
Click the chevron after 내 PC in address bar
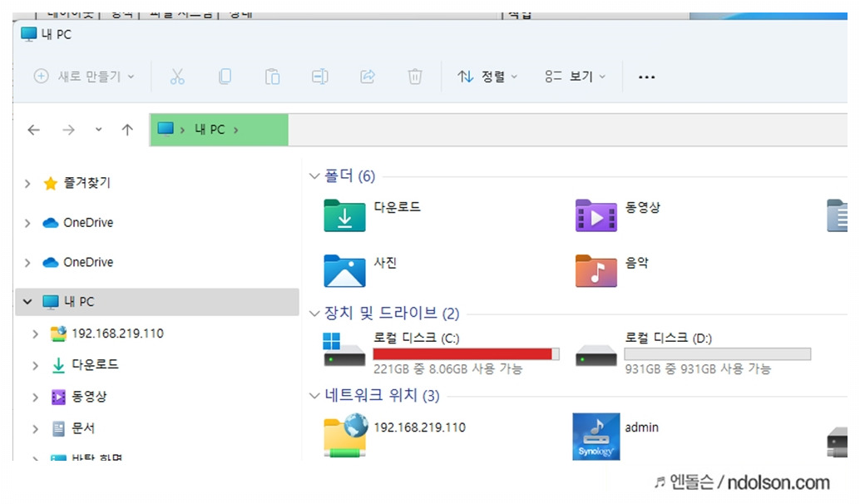click(236, 130)
